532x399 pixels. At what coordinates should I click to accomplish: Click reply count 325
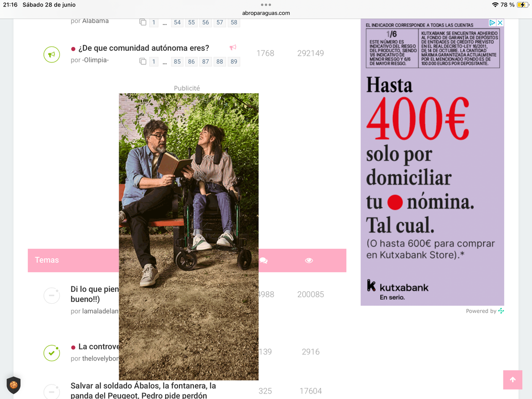click(x=265, y=391)
